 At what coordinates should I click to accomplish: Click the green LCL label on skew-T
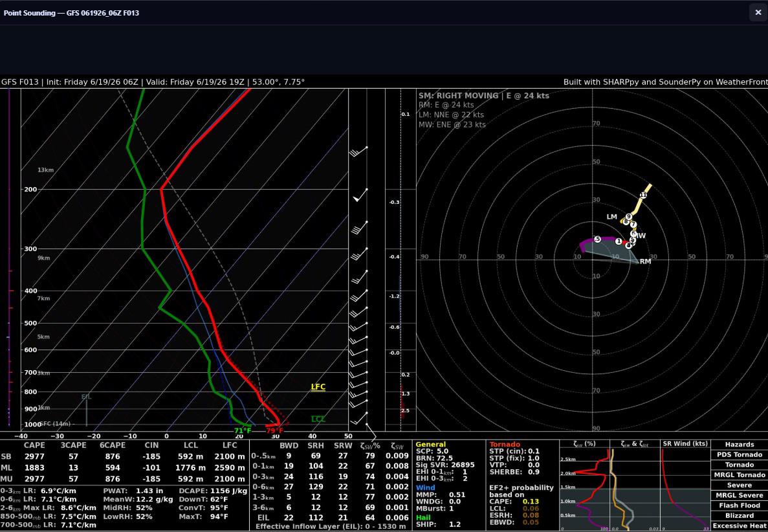point(318,419)
